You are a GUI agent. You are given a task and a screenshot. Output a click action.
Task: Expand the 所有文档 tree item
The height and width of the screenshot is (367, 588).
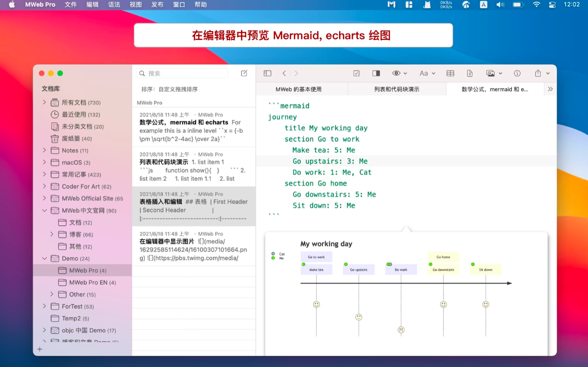(x=44, y=102)
